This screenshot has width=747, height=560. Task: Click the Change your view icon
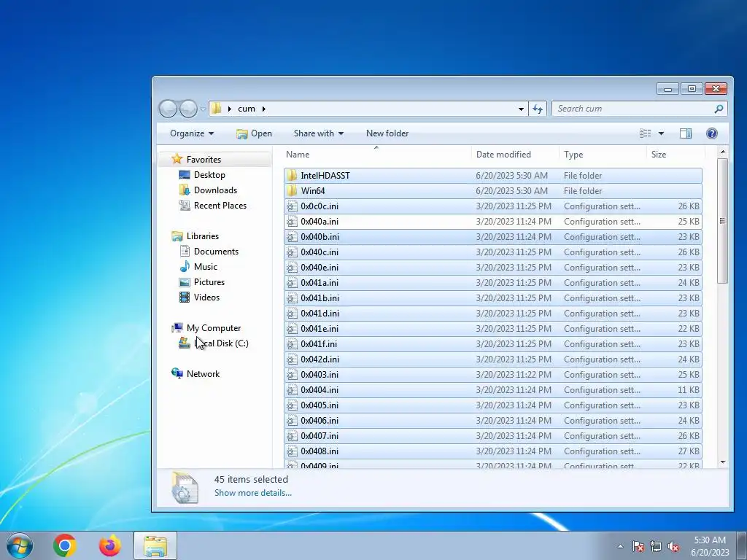point(645,133)
